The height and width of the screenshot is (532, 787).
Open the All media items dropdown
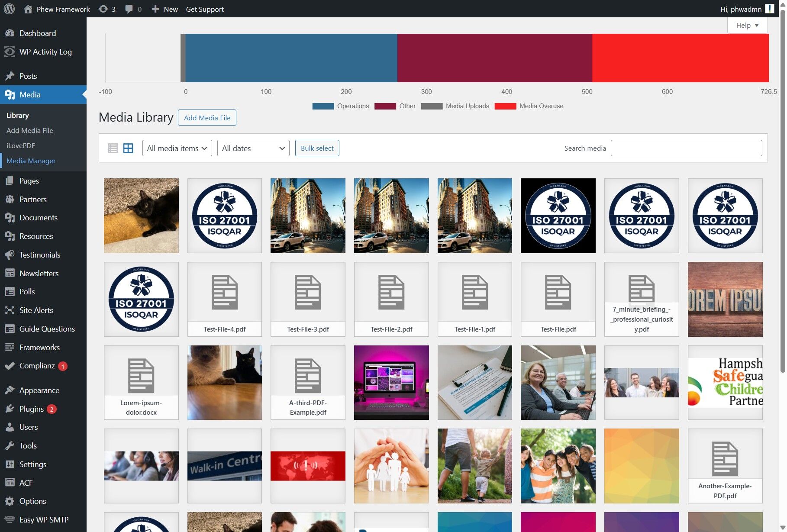177,148
